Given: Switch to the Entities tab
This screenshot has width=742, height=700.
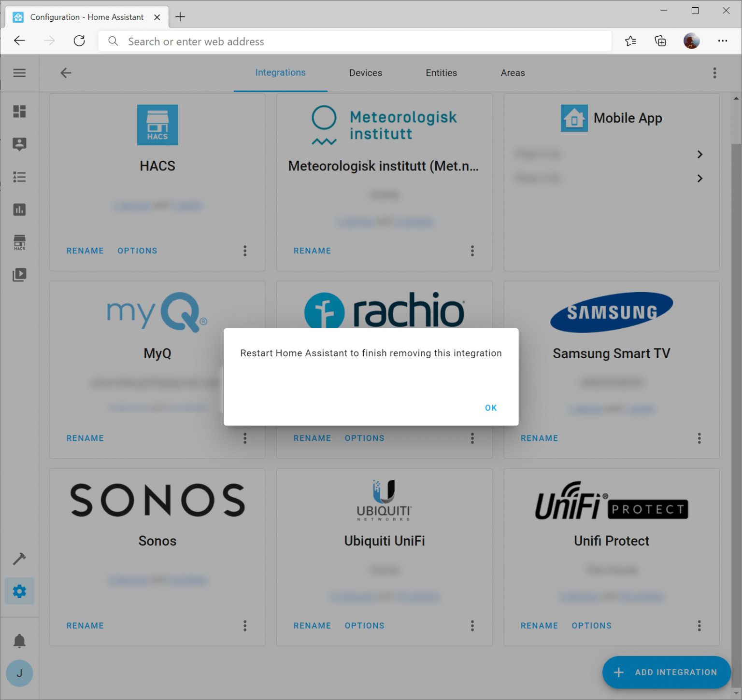Looking at the screenshot, I should click(441, 73).
